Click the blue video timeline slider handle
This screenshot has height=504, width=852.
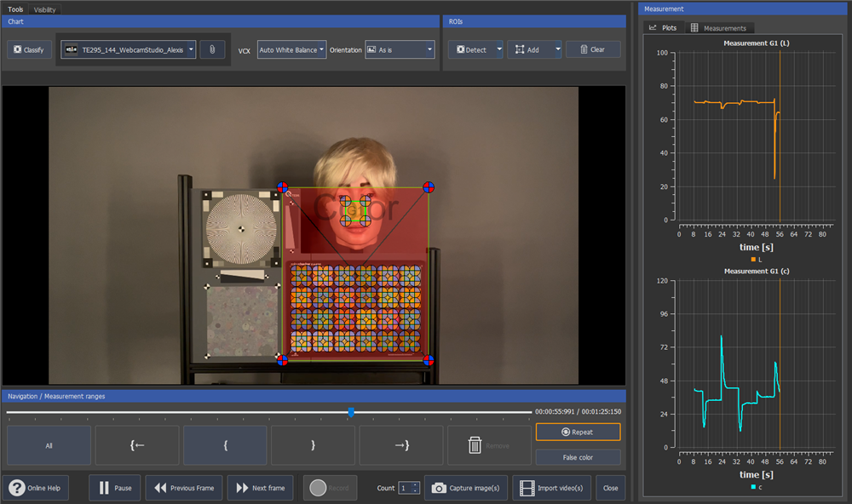pos(351,413)
